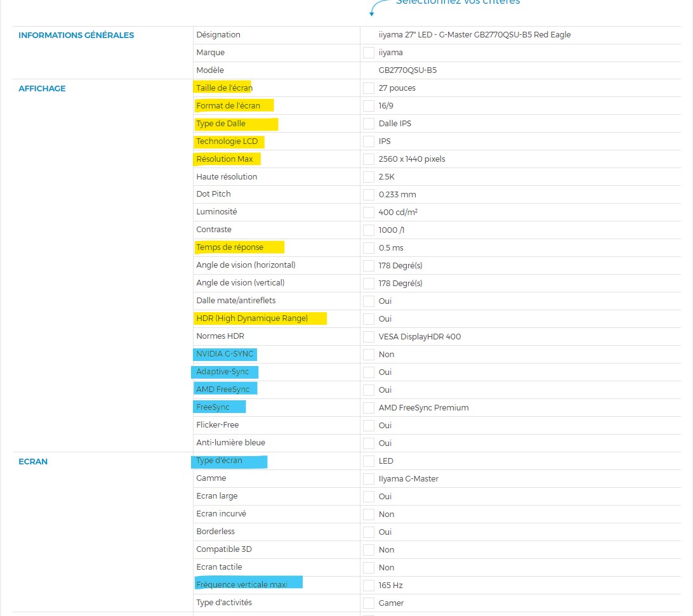This screenshot has width=693, height=616.
Task: Tick the 400 cd/m² Luminosité checkbox
Action: pos(369,212)
